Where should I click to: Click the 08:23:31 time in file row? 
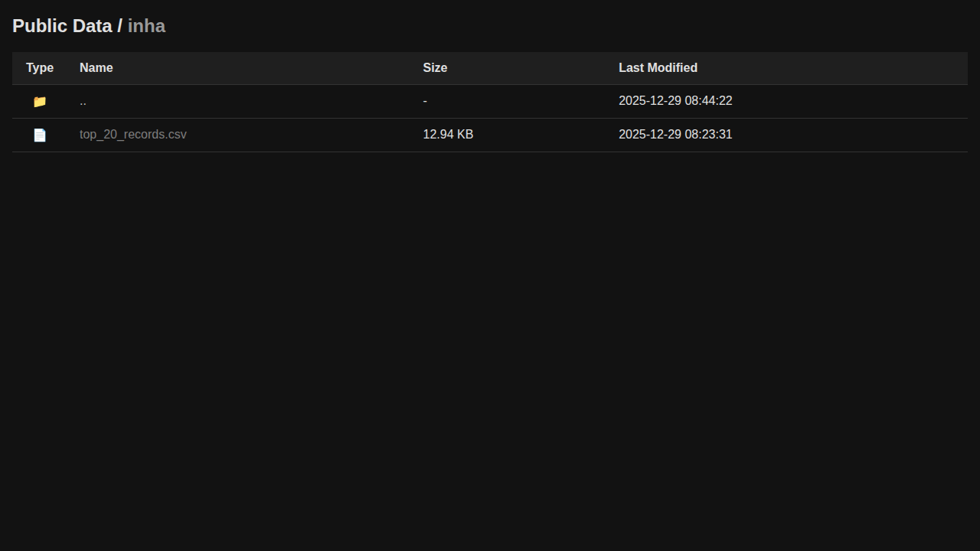coord(708,135)
